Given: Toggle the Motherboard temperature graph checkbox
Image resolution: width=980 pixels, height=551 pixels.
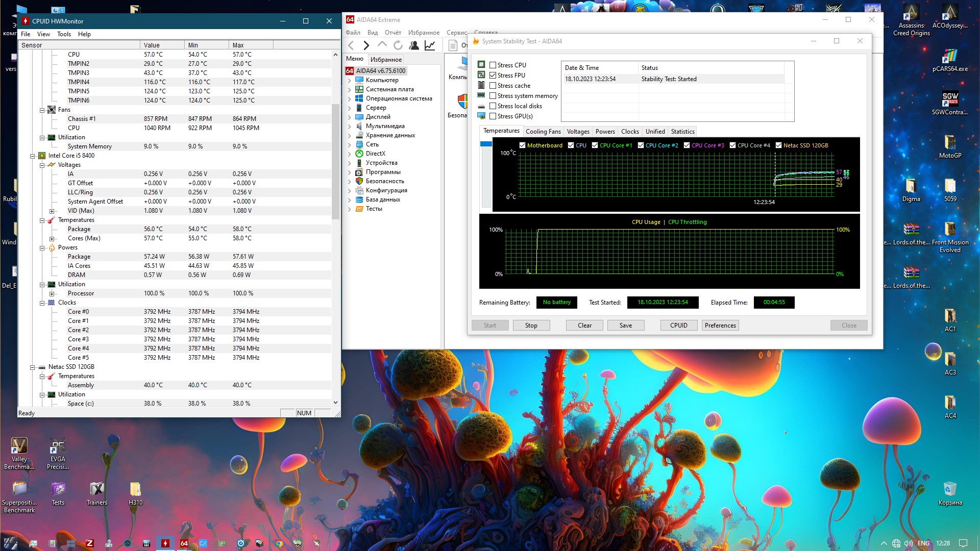Looking at the screenshot, I should tap(522, 145).
